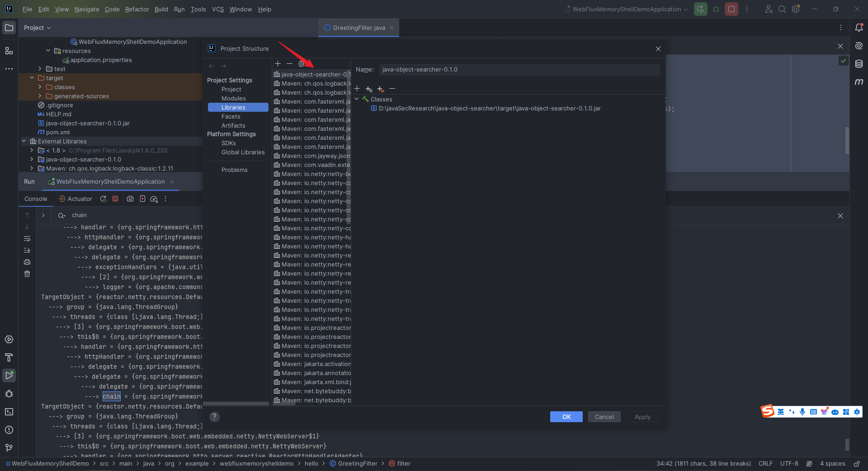Viewport: 868px width, 471px height.
Task: Open Global Libraries under Platform Settings
Action: [243, 152]
